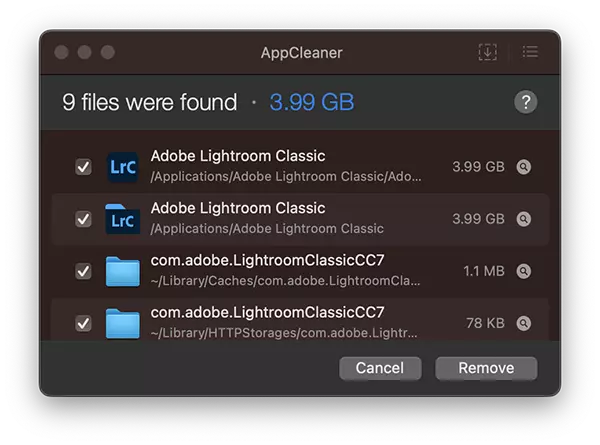Viewport: 600px width, 445px height.
Task: Click the blue Caches folder icon
Action: [x=122, y=271]
